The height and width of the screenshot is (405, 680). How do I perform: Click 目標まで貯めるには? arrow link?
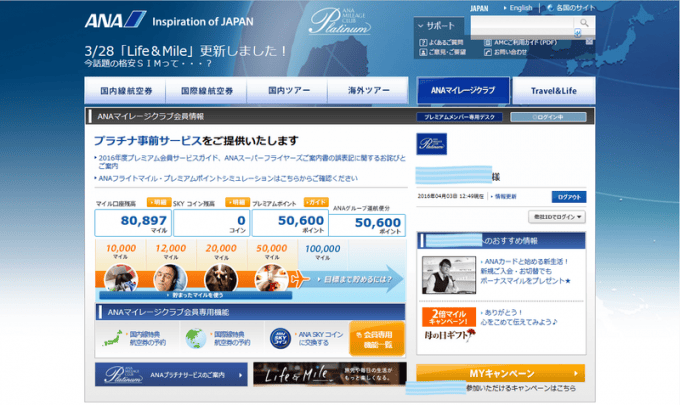(x=354, y=280)
